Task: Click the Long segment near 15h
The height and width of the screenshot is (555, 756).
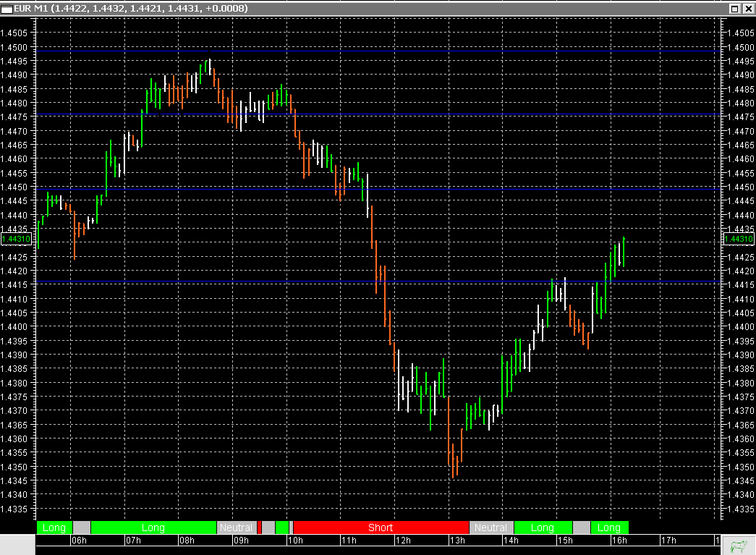Action: coord(543,528)
